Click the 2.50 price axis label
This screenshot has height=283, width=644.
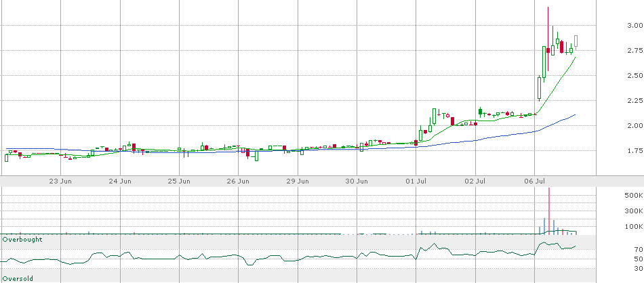tap(636, 75)
